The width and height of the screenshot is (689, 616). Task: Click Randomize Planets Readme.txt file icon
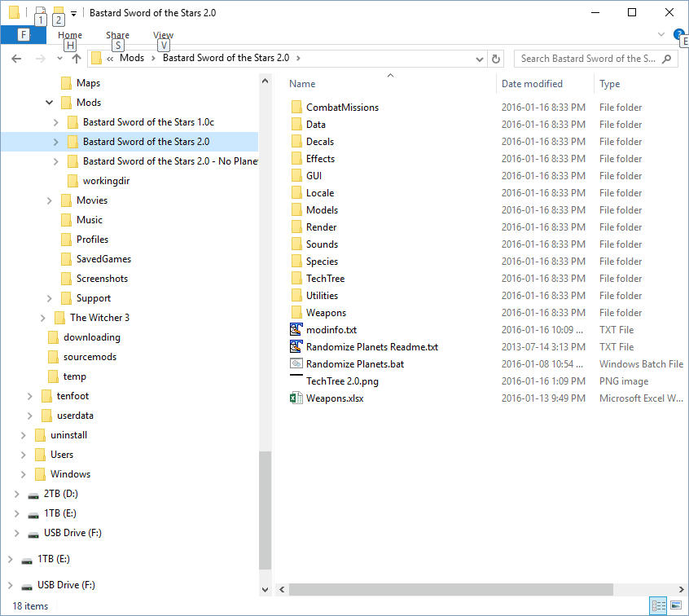click(296, 346)
